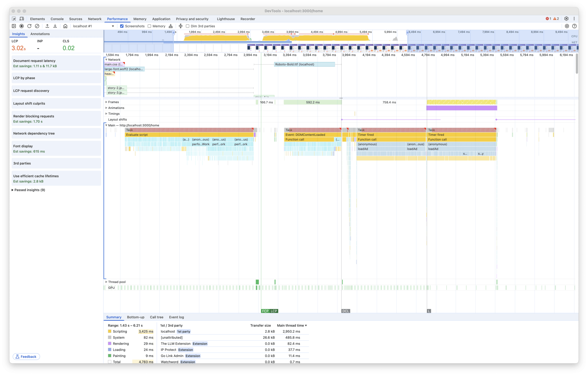Click the Feedback button
588x375 pixels.
26,357
